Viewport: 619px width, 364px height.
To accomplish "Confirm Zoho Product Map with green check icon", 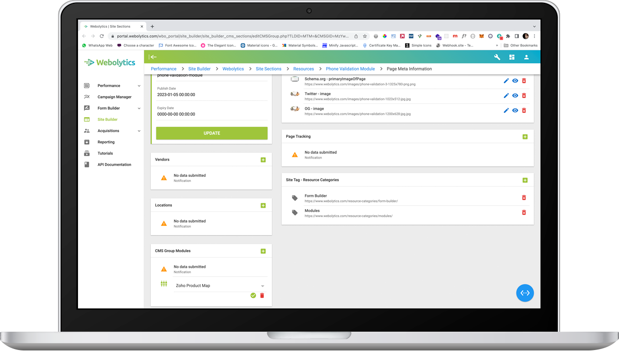I will tap(253, 295).
